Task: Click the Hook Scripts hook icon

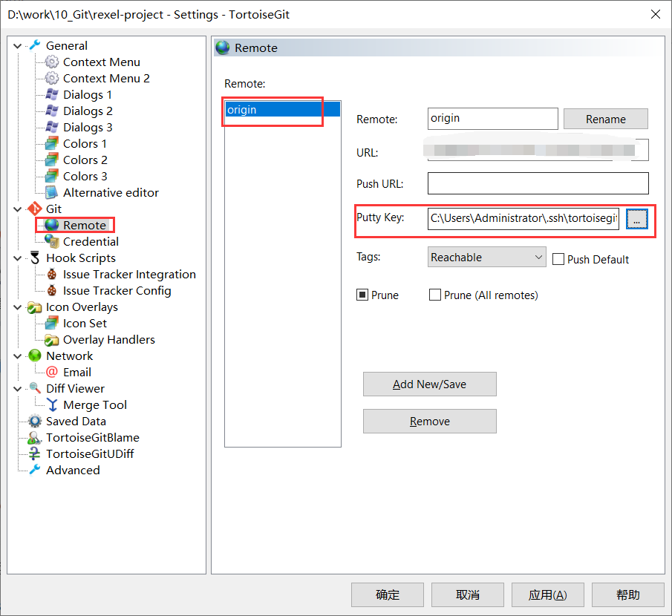Action: 35,258
